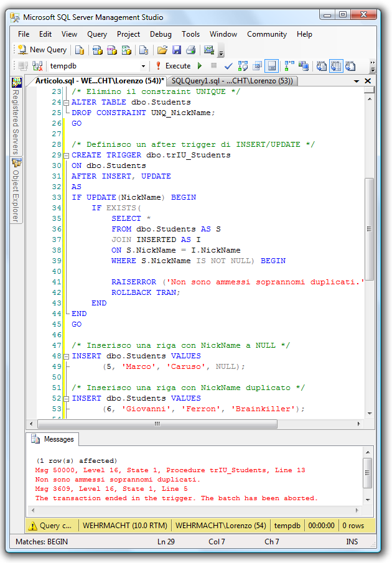This screenshot has height=563, width=392.
Task: Click the 0 rows status entry
Action: tap(353, 526)
